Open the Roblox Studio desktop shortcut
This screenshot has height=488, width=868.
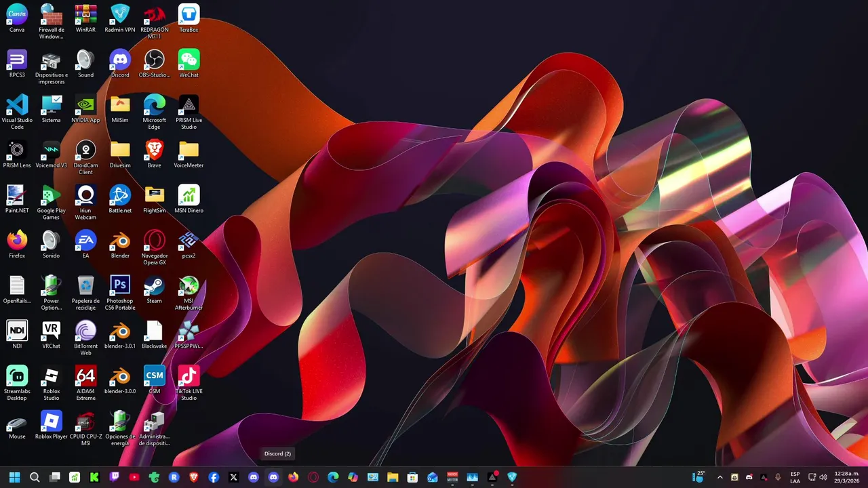pos(52,383)
